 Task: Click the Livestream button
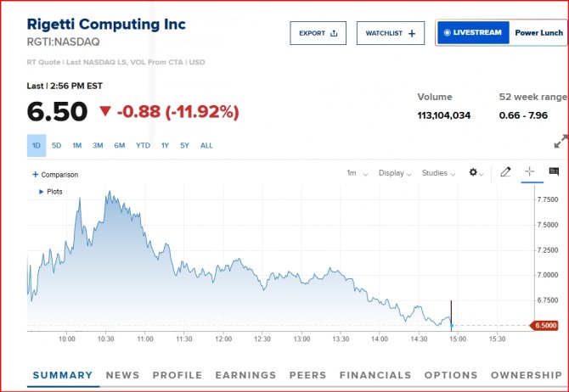click(x=473, y=33)
